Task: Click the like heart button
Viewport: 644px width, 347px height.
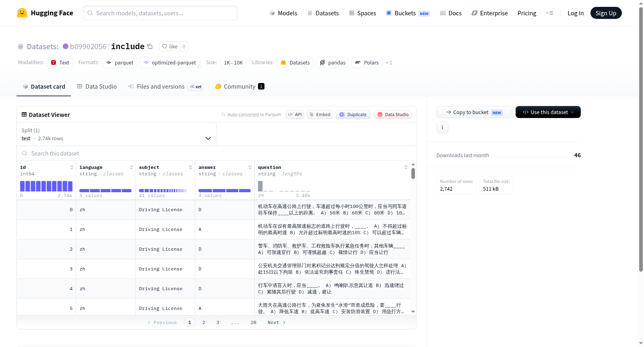Action: (169, 46)
